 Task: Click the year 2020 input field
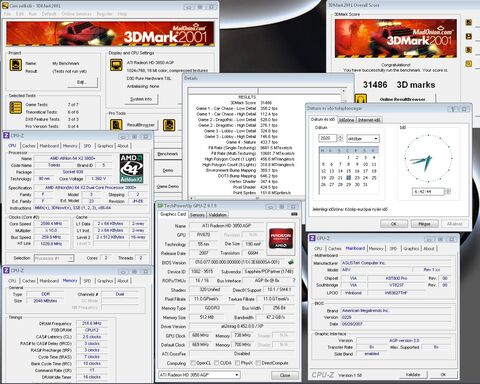(x=328, y=138)
